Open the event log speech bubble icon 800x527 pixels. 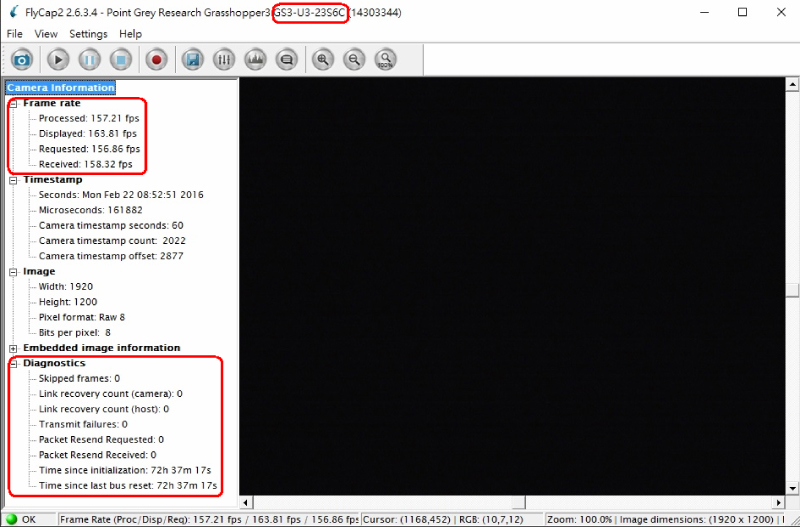[286, 60]
